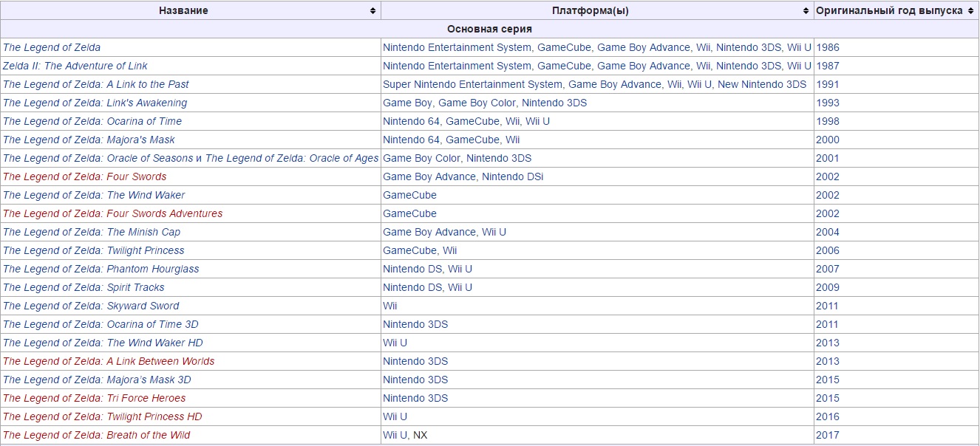Click Nintendo Entertainment System in Zelda II row
This screenshot has height=446, width=980.
point(457,66)
